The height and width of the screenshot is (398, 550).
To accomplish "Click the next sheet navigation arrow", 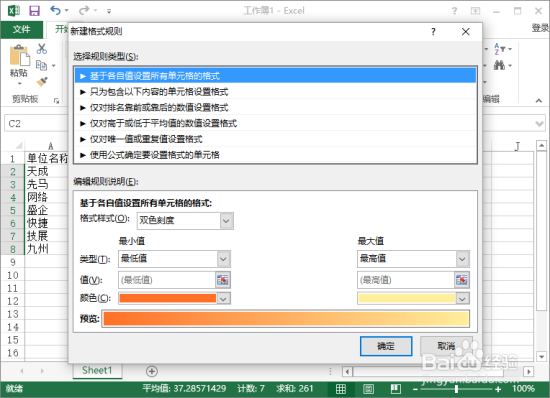I will 42,371.
